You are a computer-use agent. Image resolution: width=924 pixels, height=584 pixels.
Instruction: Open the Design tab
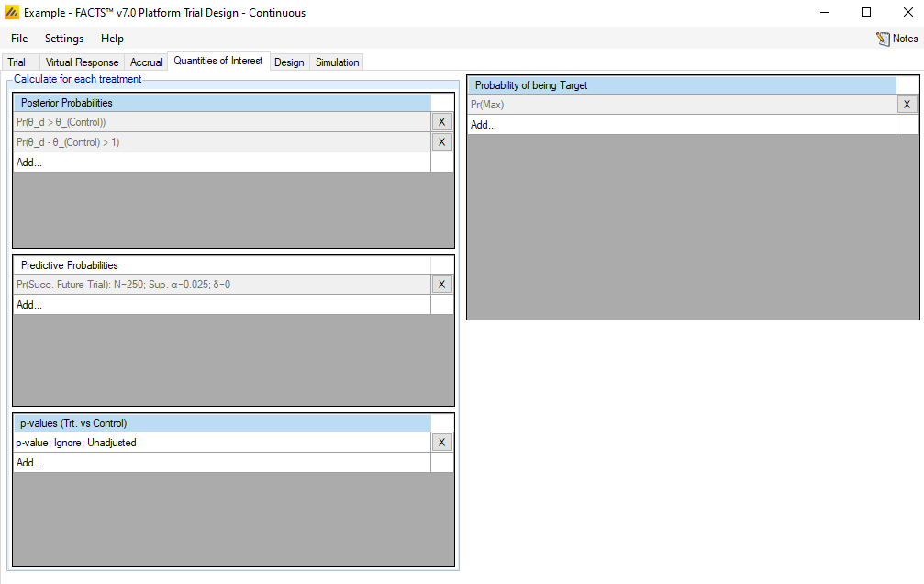[289, 62]
